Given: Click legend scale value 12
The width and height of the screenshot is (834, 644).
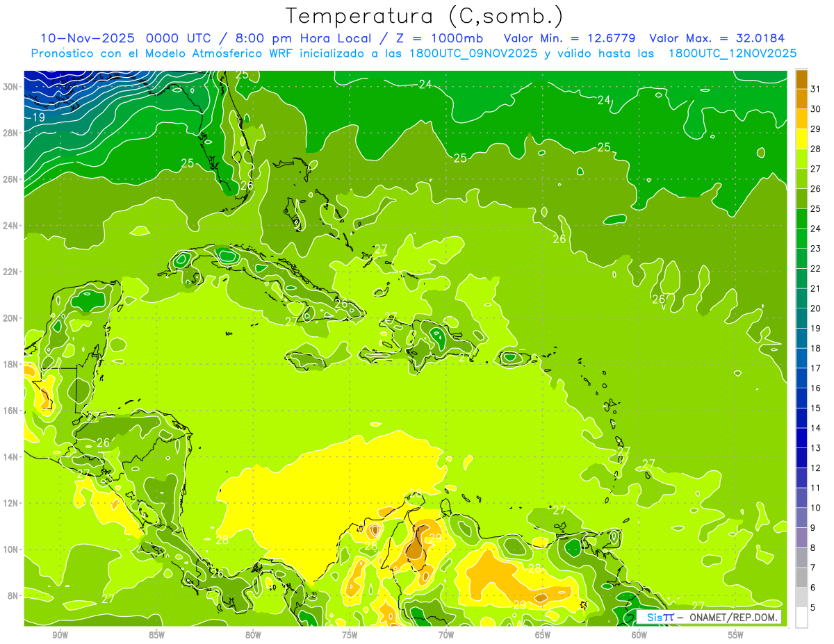Looking at the screenshot, I should pyautogui.click(x=816, y=468).
